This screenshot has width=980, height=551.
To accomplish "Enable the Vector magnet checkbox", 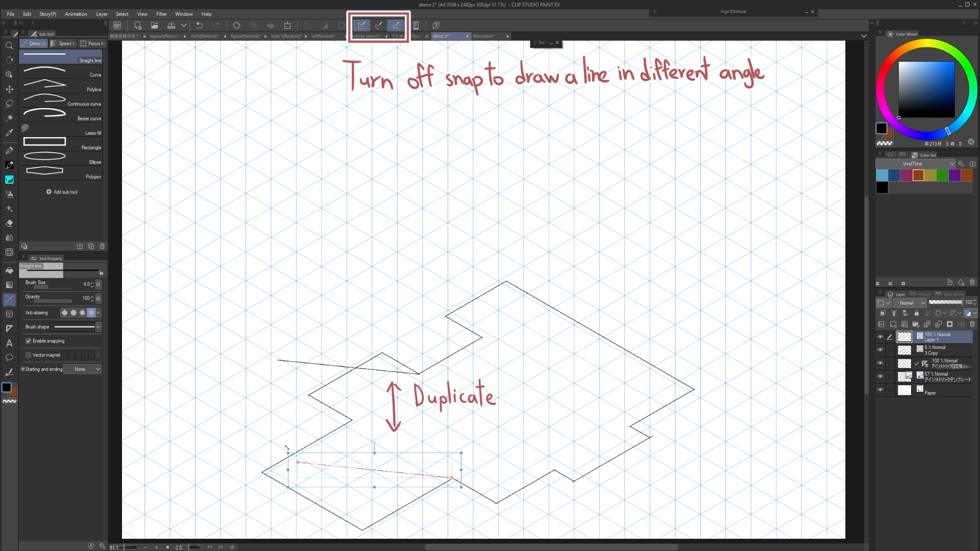I will [29, 355].
